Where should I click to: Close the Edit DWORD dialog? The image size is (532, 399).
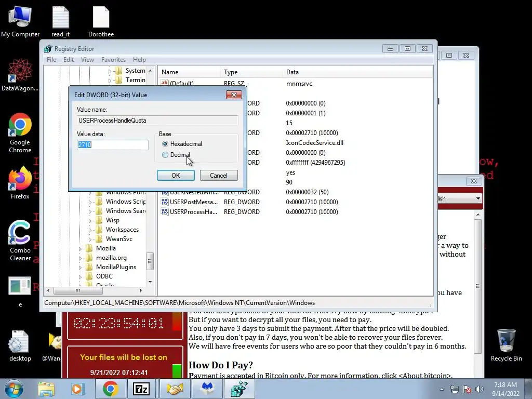coord(234,95)
